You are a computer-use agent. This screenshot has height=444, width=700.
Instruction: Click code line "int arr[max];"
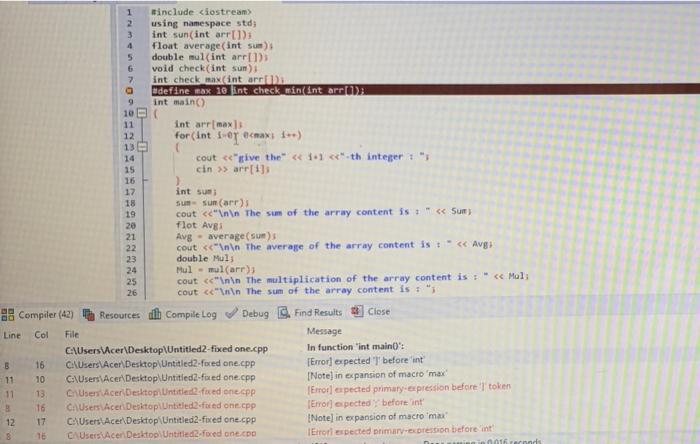tap(208, 124)
